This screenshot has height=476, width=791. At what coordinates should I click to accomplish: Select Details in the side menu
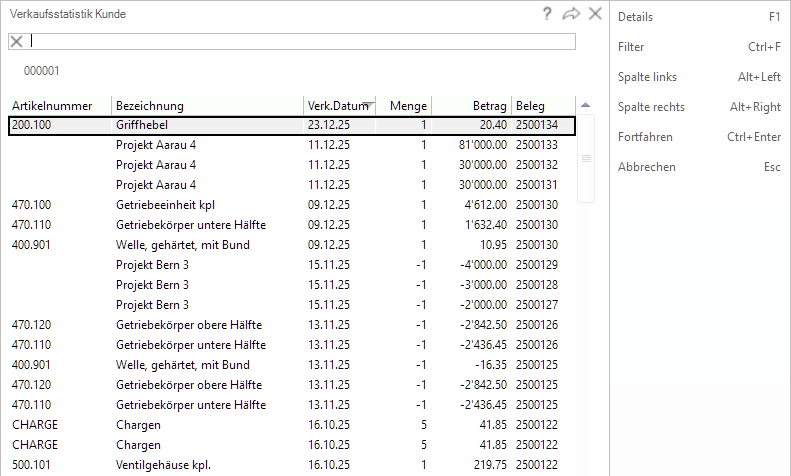point(635,17)
